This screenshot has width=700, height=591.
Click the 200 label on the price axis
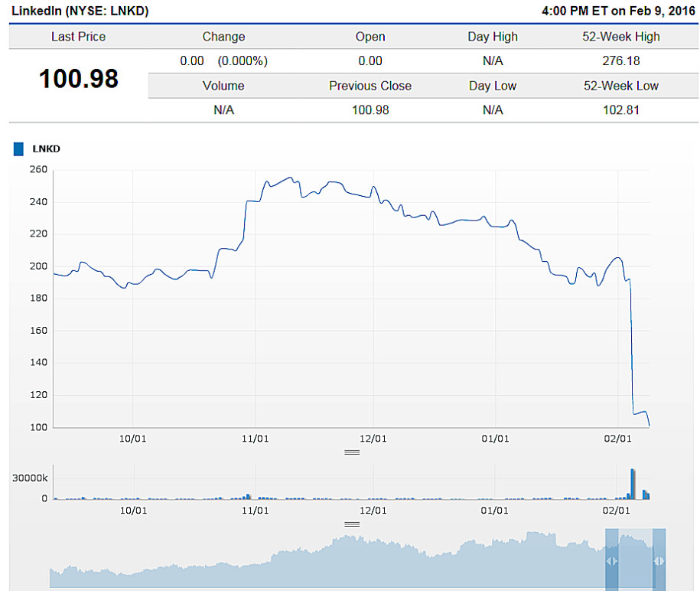point(38,266)
